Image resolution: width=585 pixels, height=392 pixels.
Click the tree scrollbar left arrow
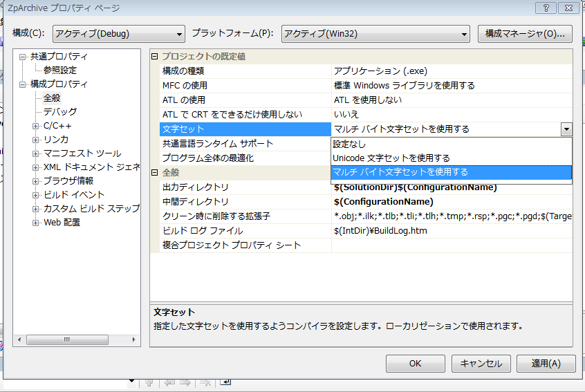click(x=19, y=339)
